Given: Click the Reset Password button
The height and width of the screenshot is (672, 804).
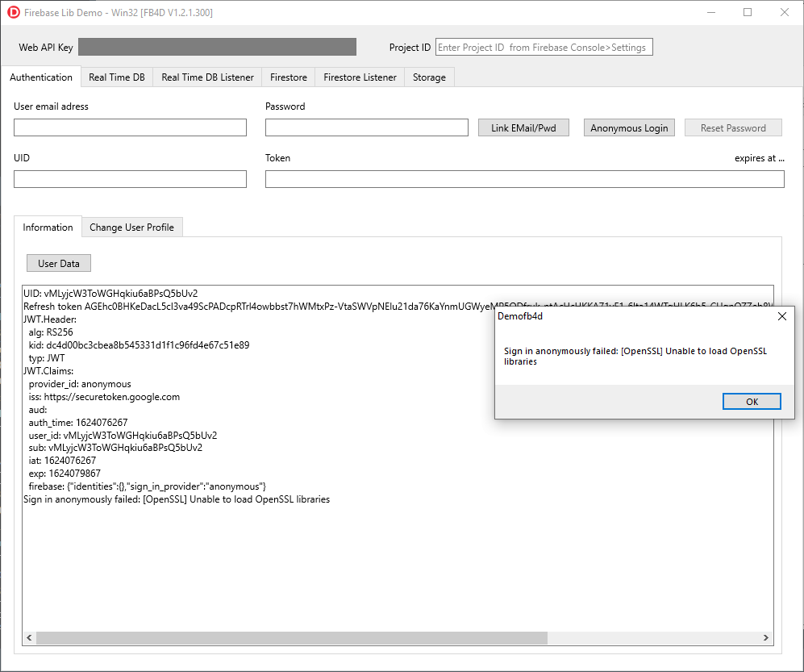Looking at the screenshot, I should (733, 127).
